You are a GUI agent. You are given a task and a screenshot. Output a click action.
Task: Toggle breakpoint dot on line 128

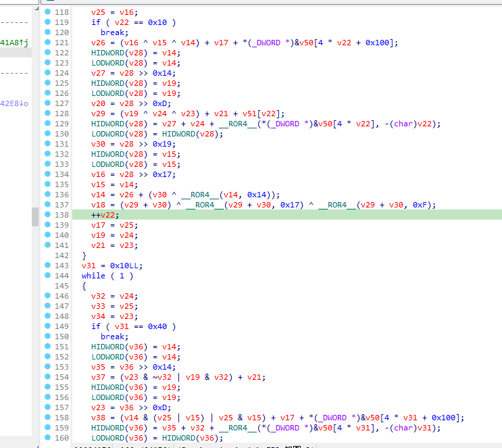48,113
